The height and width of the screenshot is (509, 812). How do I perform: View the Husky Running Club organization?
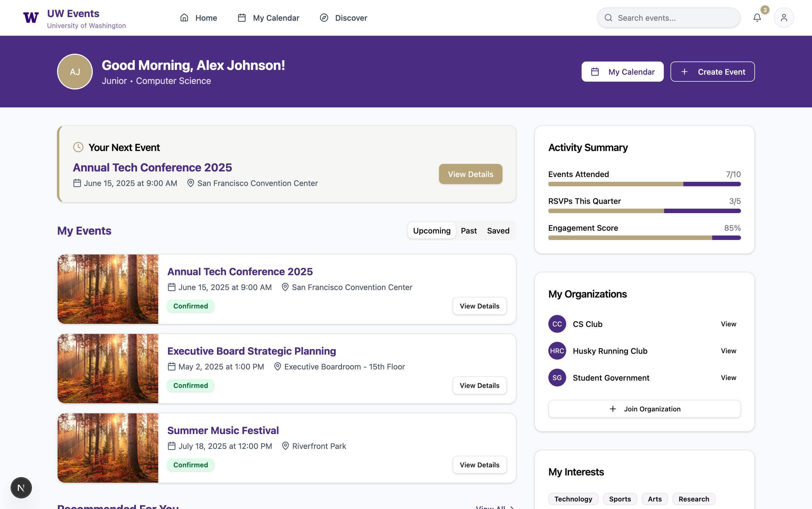point(728,351)
